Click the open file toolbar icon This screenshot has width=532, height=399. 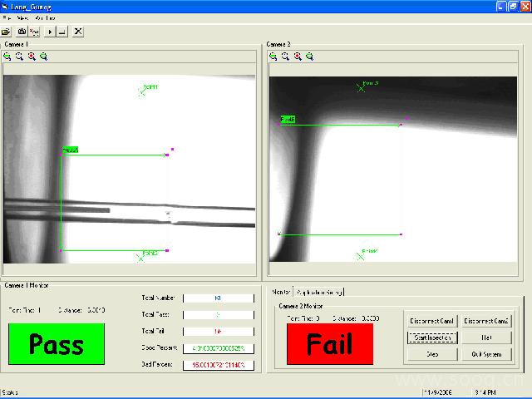(x=6, y=31)
